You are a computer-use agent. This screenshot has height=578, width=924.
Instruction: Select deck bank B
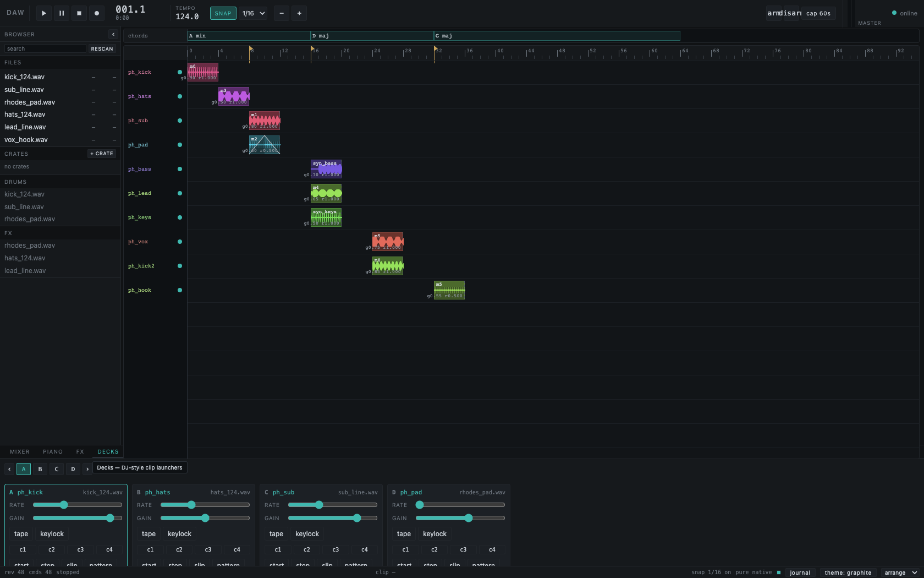tap(40, 469)
